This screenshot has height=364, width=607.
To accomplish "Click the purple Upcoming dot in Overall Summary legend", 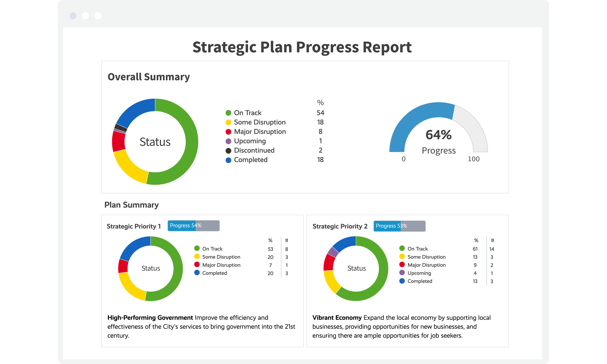I will (x=228, y=141).
